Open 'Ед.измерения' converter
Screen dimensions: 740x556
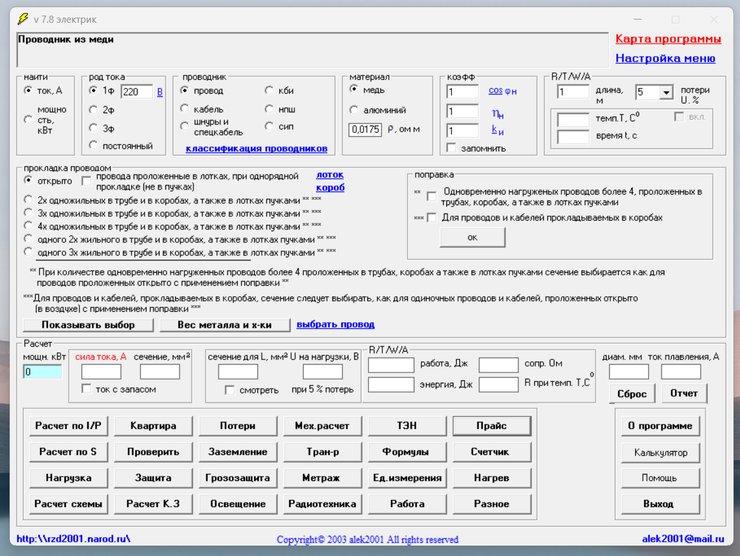[407, 478]
